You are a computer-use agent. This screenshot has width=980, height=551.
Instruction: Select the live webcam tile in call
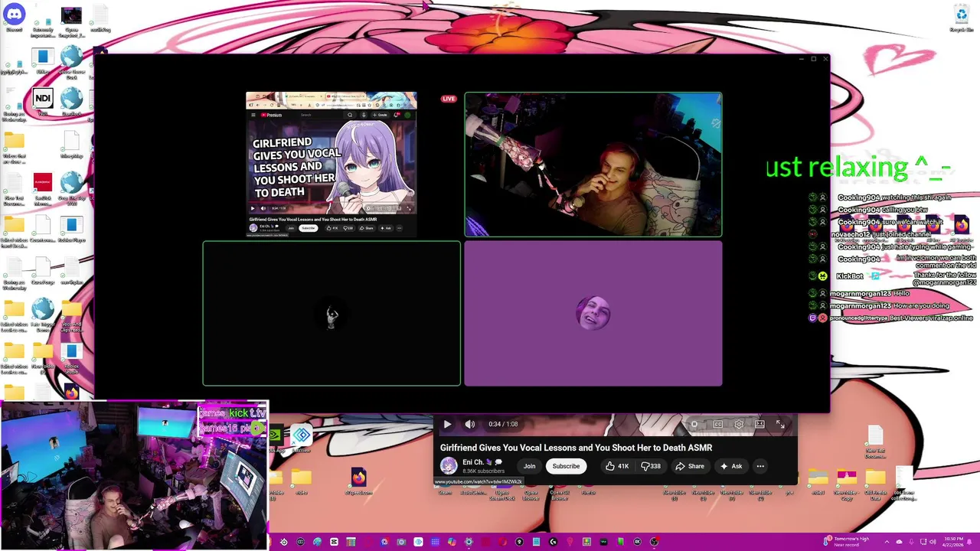[593, 165]
